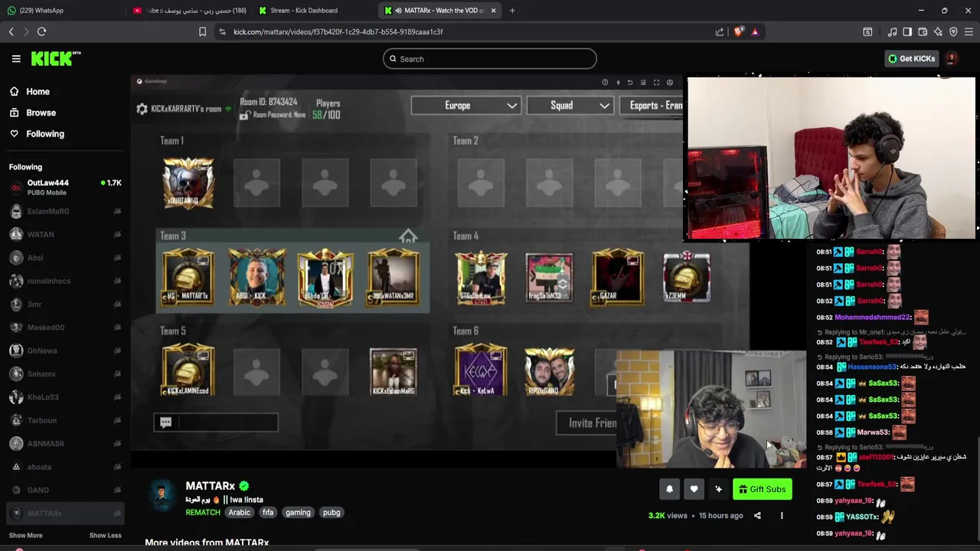Open the Kick hamburger sidebar menu

16,58
